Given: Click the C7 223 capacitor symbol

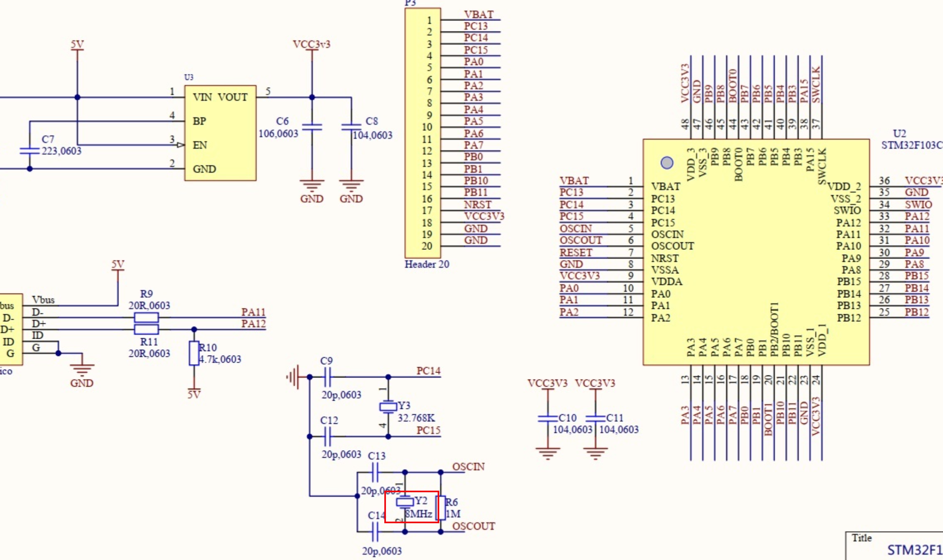Looking at the screenshot, I should tap(29, 151).
